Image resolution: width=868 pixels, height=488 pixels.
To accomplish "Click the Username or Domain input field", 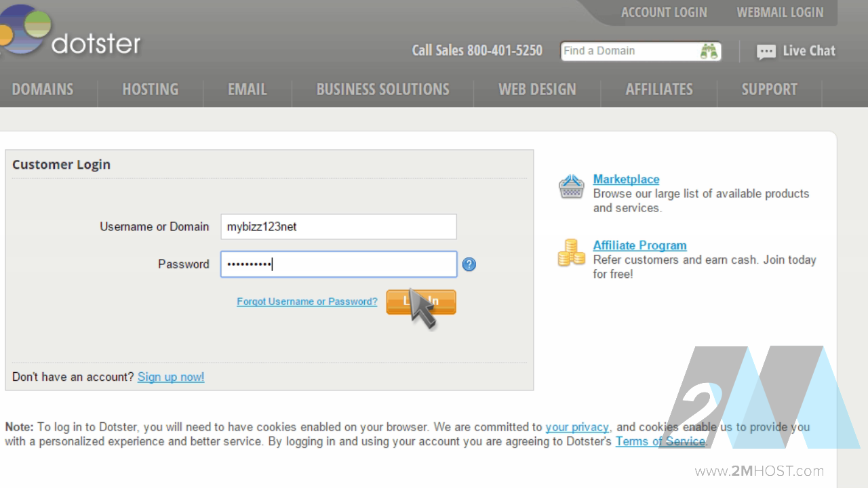I will pos(338,226).
